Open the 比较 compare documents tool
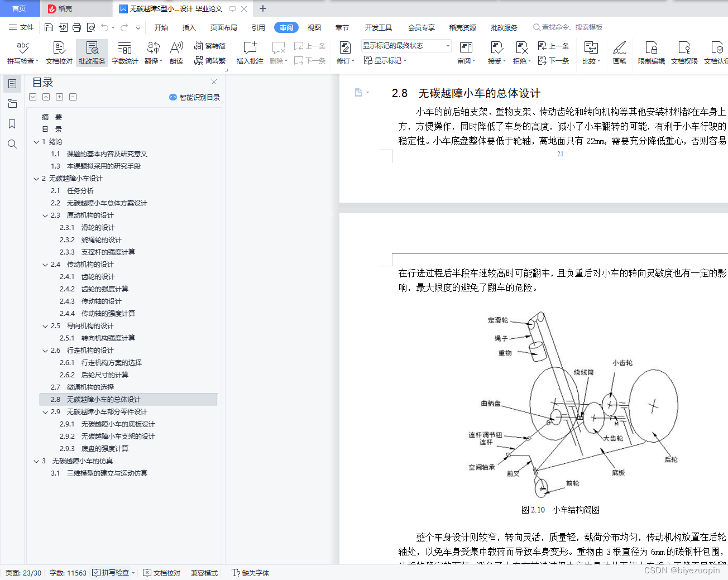The width and height of the screenshot is (728, 580). point(591,53)
